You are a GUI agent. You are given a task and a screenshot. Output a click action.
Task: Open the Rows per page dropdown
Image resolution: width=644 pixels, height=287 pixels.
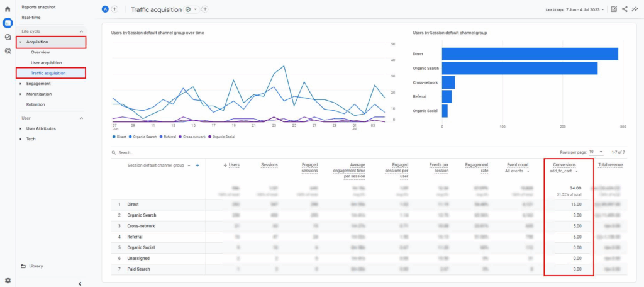click(x=596, y=152)
